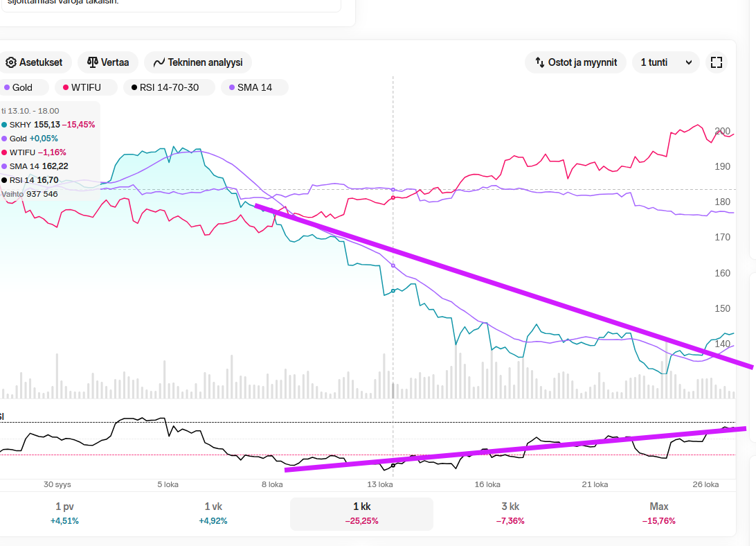The image size is (756, 546).
Task: Click the ti 13.10. - 18.00 timestamp
Action: point(30,111)
